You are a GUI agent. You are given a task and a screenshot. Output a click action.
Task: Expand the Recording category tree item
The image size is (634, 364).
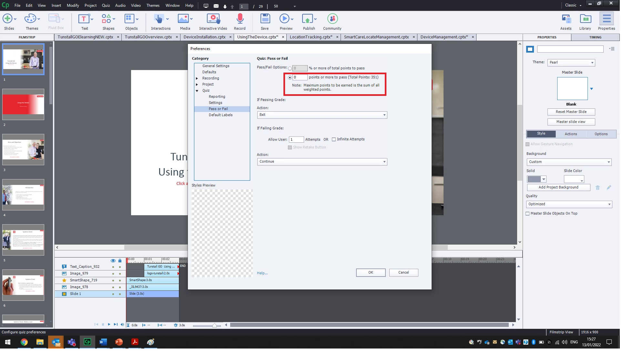point(197,78)
